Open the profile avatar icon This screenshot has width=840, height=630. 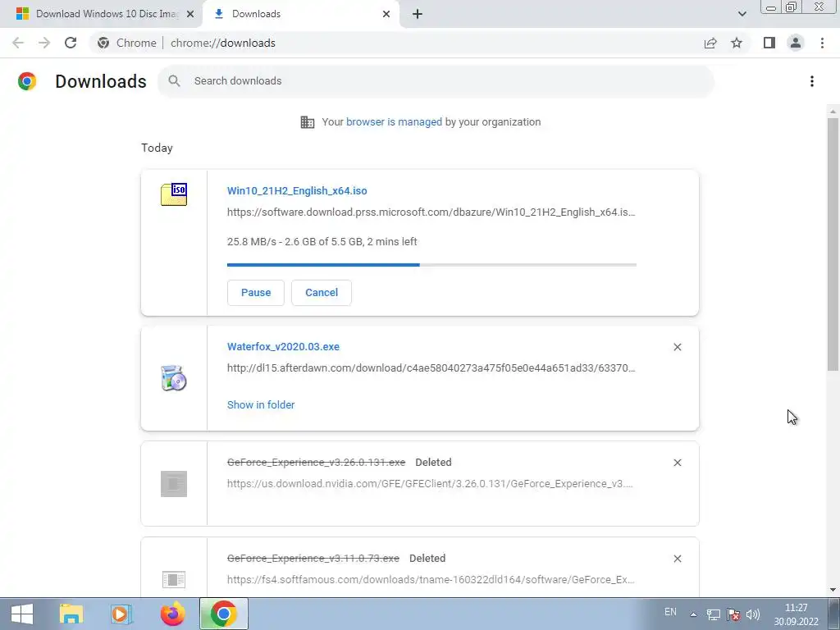click(x=796, y=43)
